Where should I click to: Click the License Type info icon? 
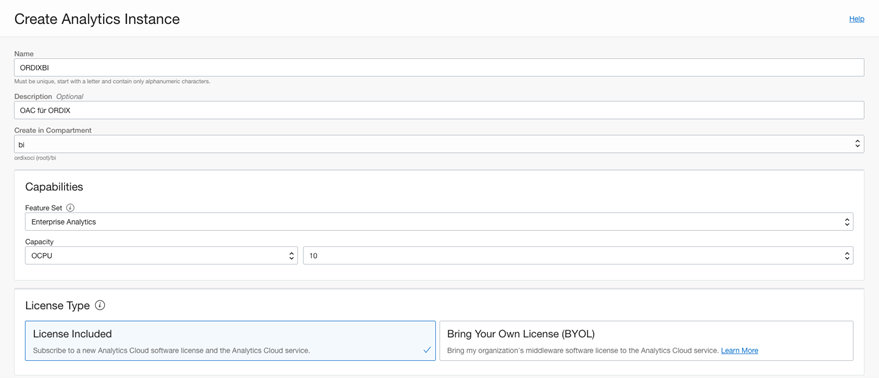pos(100,306)
